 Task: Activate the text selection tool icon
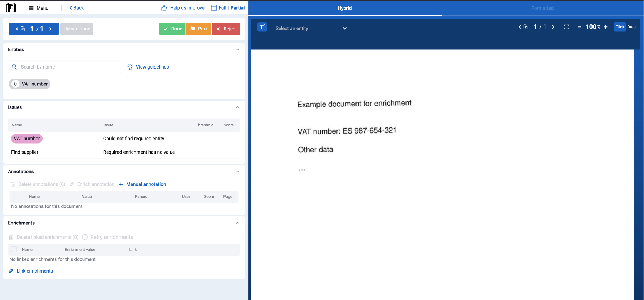(x=262, y=27)
